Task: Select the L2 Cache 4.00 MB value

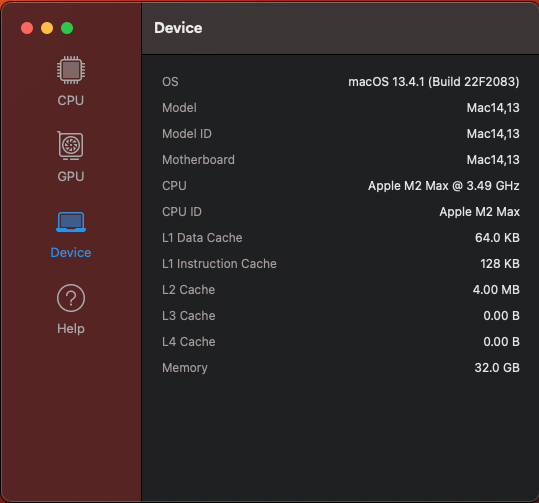Action: point(496,290)
